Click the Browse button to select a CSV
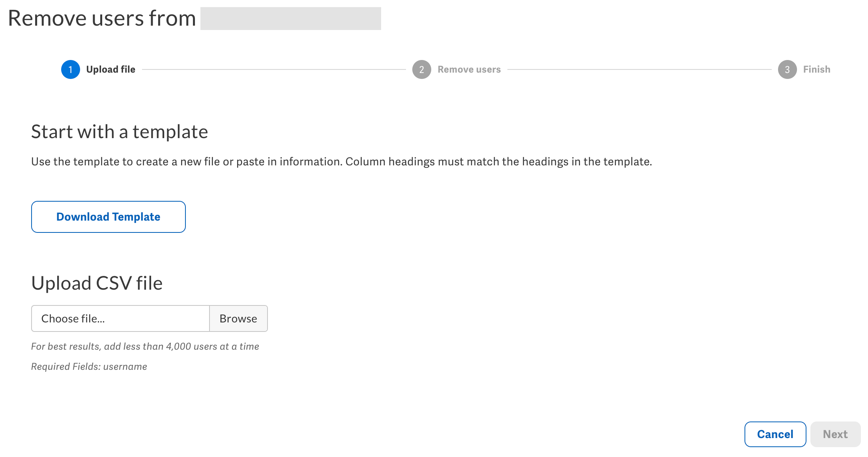Image resolution: width=868 pixels, height=457 pixels. [x=238, y=318]
